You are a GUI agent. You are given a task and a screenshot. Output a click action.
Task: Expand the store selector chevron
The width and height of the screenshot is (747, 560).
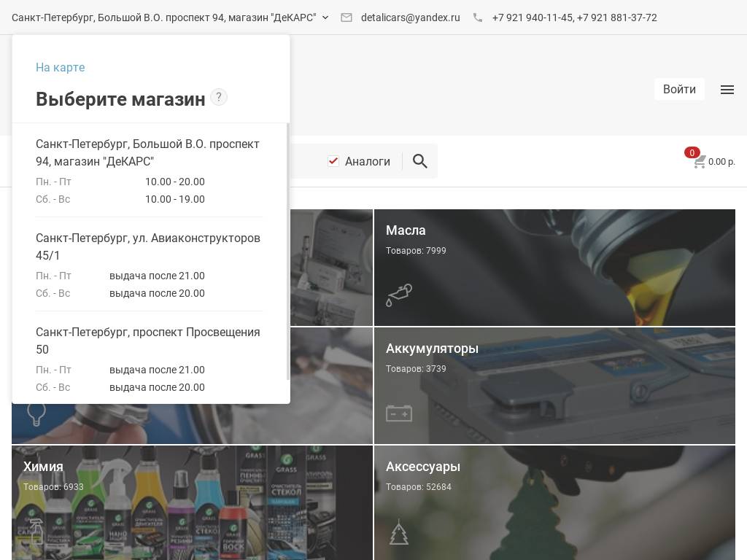[325, 17]
